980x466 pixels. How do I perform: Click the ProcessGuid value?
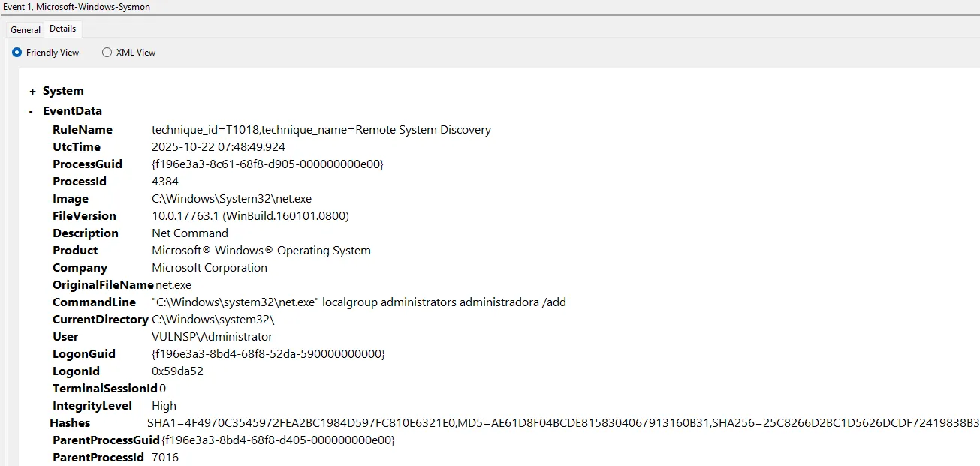pyautogui.click(x=267, y=164)
